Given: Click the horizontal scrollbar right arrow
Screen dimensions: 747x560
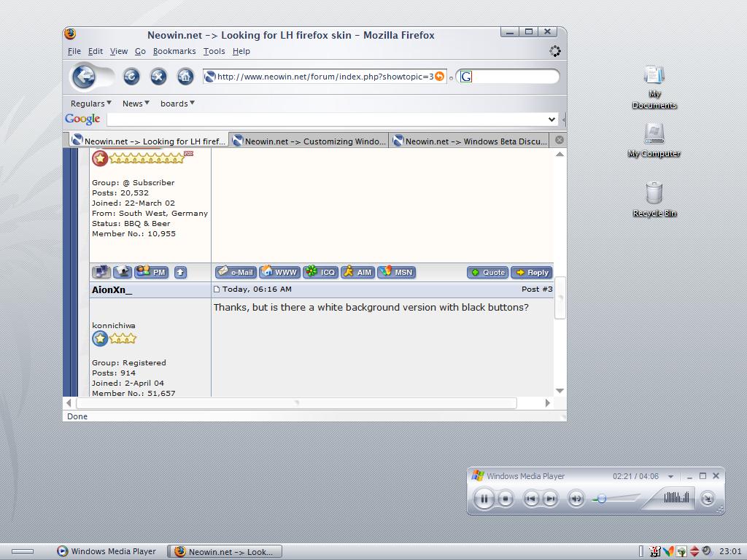Looking at the screenshot, I should coord(547,402).
